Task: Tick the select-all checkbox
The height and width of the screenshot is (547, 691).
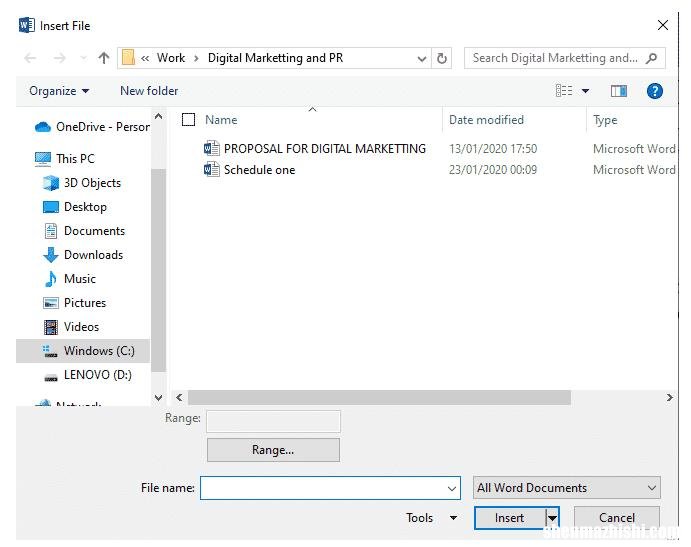Action: (x=189, y=119)
